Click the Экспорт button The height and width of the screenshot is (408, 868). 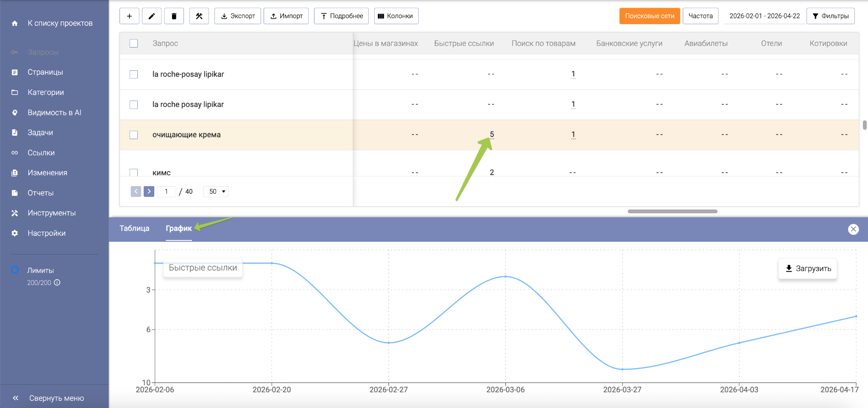tap(238, 16)
